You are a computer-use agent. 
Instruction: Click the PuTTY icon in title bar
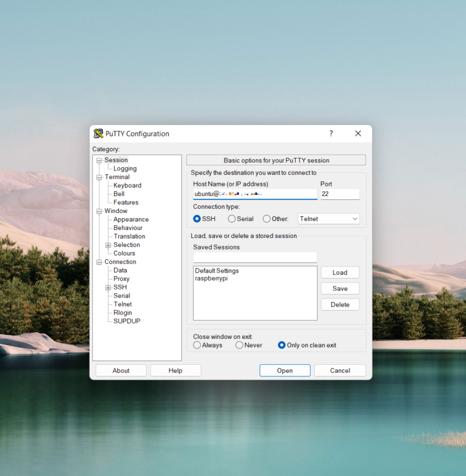pos(98,134)
